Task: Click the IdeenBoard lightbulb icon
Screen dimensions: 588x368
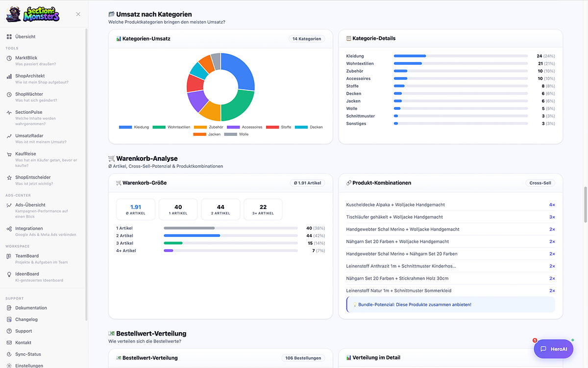Action: pos(9,274)
